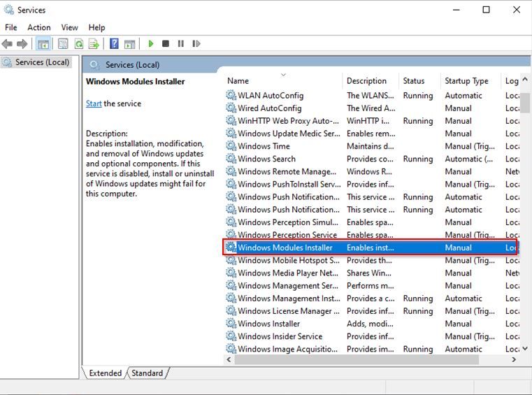Open the View menu
The image size is (532, 395).
(69, 27)
